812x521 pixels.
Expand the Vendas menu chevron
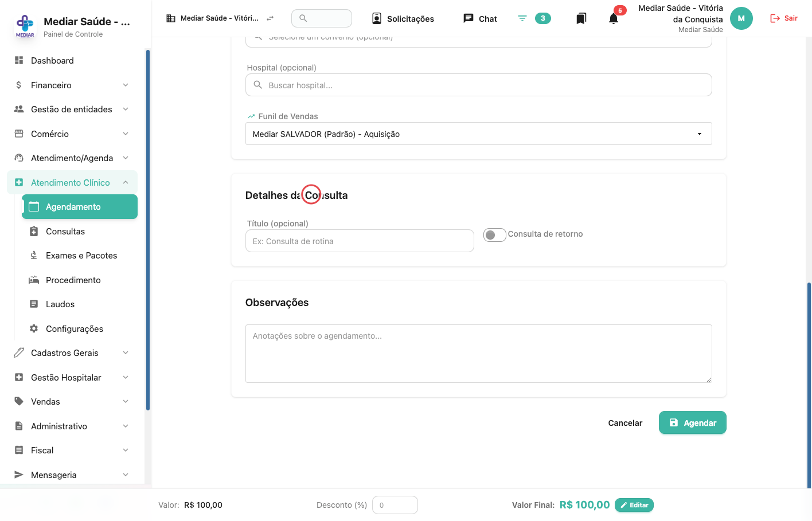click(x=126, y=401)
